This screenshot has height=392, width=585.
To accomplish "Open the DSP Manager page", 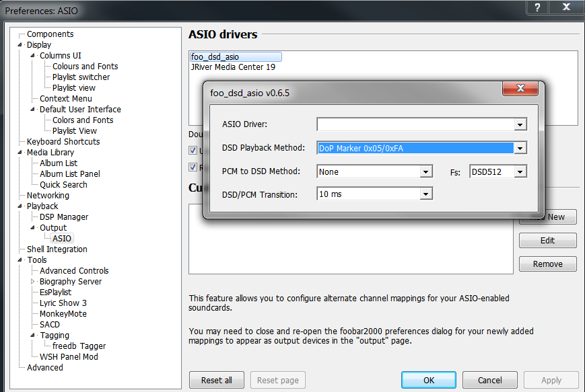I will pos(64,217).
